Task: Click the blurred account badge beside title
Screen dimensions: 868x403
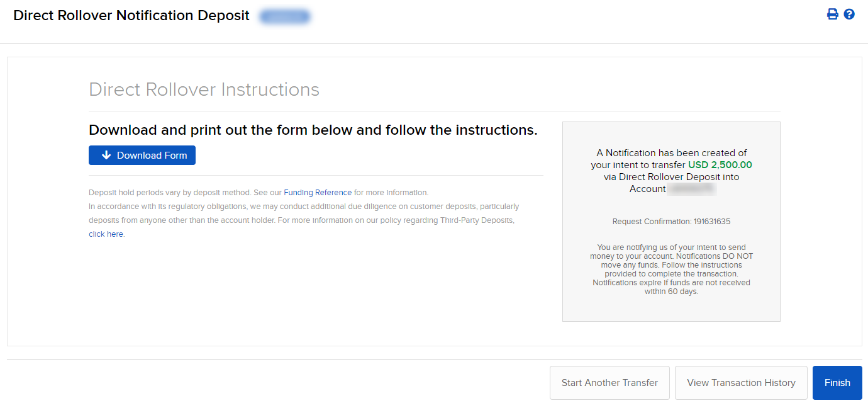Action: click(x=285, y=16)
